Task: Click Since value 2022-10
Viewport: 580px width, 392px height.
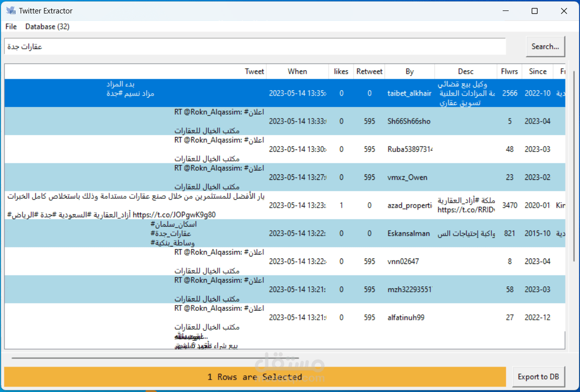Action: coord(538,94)
